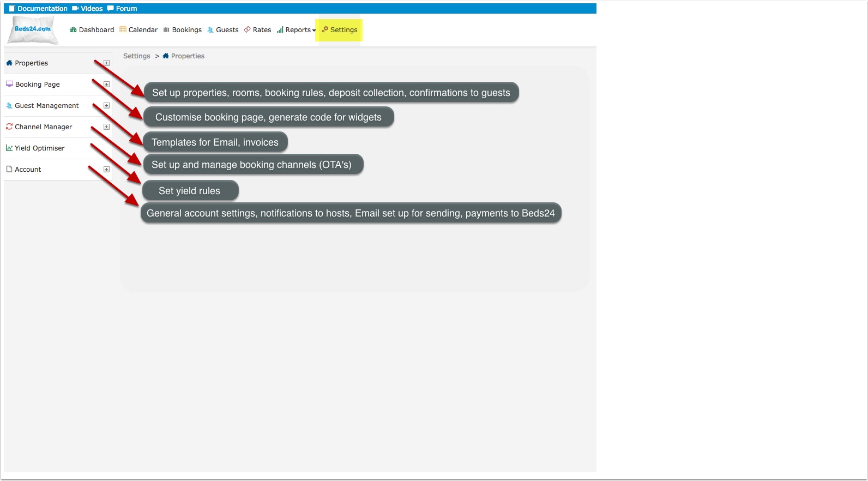Click the Beds24.com logo

click(32, 29)
